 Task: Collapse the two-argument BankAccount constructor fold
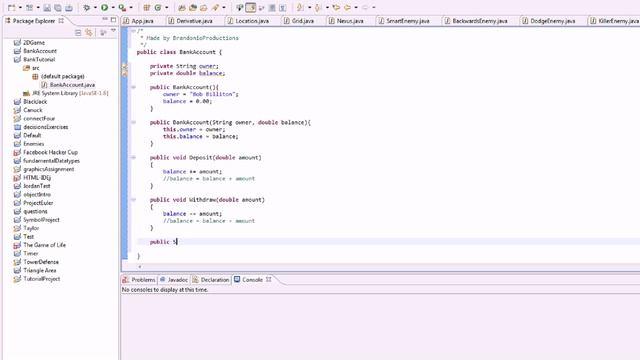tap(133, 122)
